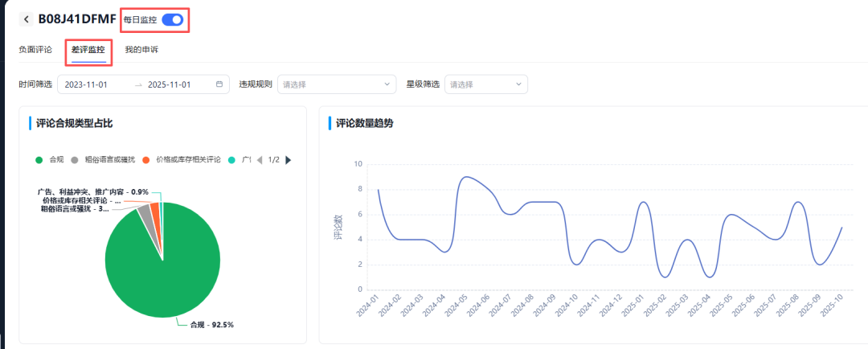Viewport: 868px width, 349px height.
Task: Click the 2024-05 peak on trend line
Action: [x=465, y=177]
